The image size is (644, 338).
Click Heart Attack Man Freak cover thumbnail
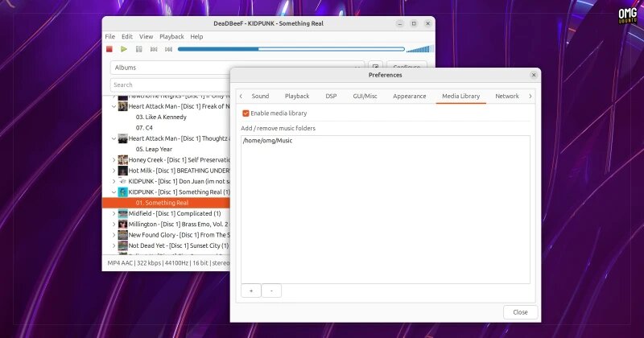(123, 106)
